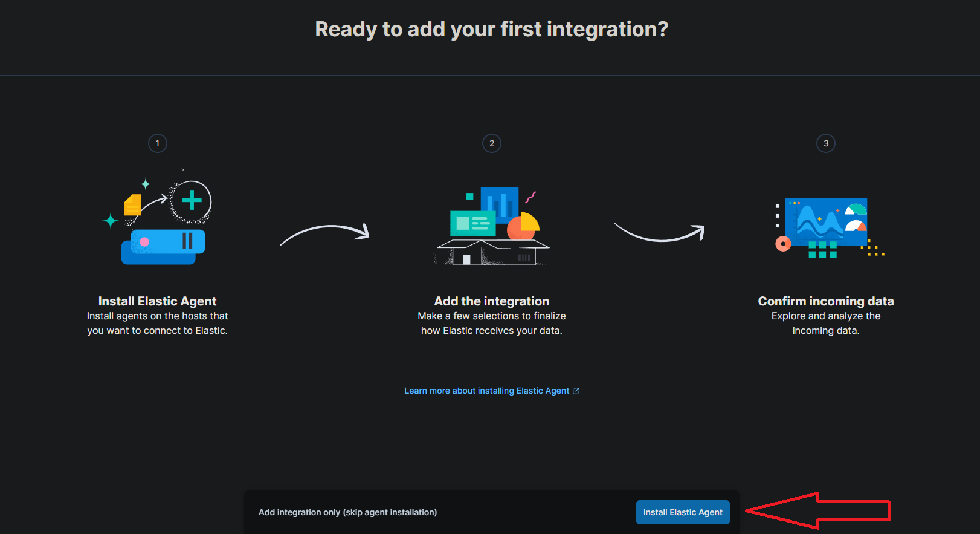The image size is (980, 534).
Task: Click the step 2 number circle
Action: click(492, 143)
